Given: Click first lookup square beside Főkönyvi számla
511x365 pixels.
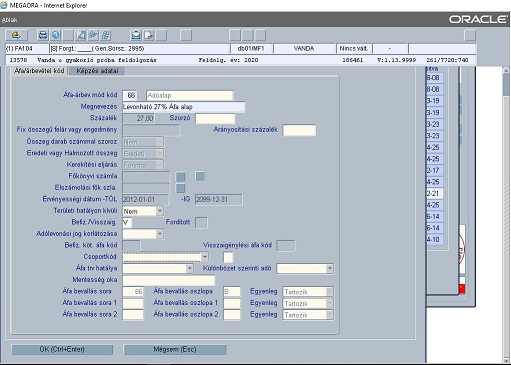Looking at the screenshot, I should [180, 176].
